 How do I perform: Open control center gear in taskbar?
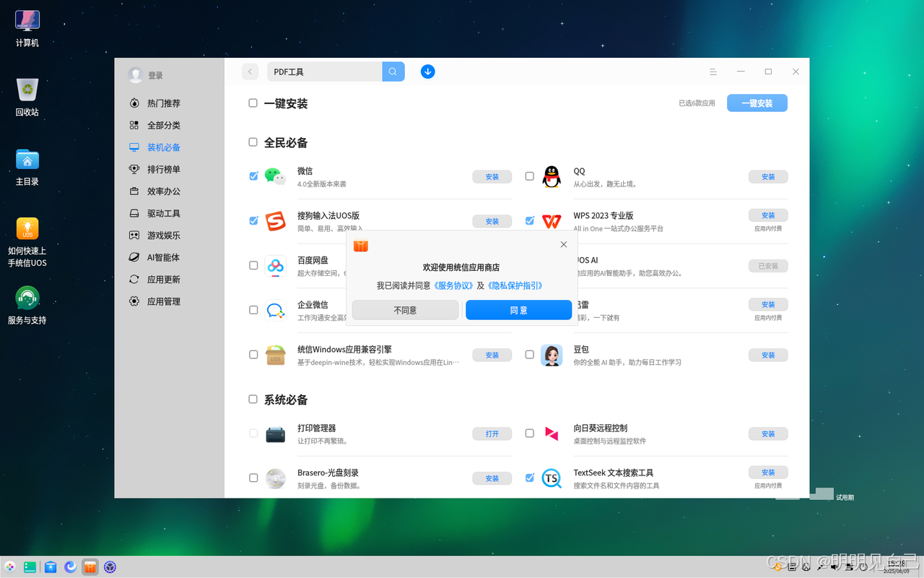[110, 567]
